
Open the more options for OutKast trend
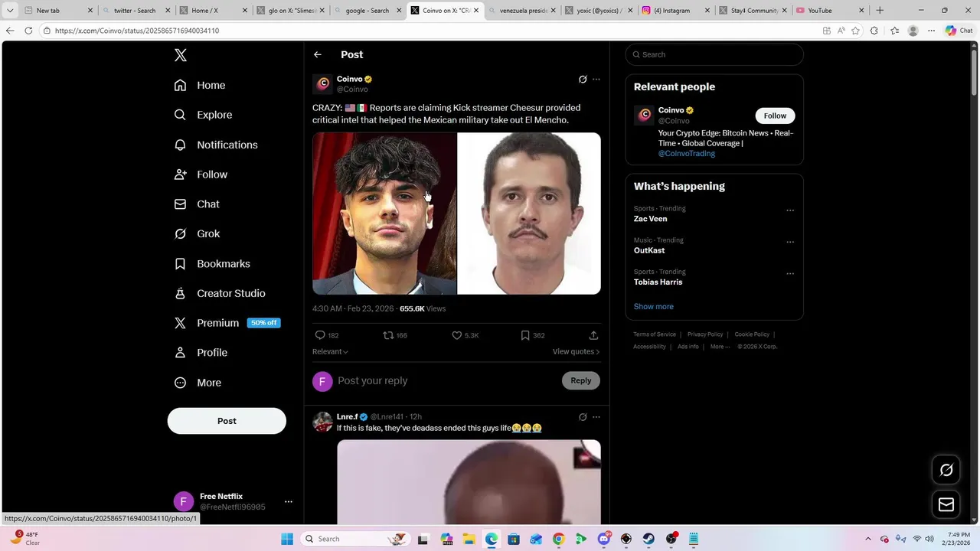(x=790, y=242)
